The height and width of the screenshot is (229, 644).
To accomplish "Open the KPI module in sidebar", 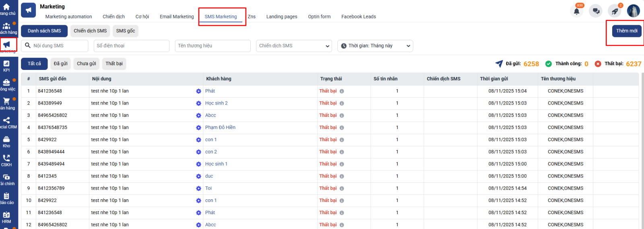I will click(x=6, y=65).
